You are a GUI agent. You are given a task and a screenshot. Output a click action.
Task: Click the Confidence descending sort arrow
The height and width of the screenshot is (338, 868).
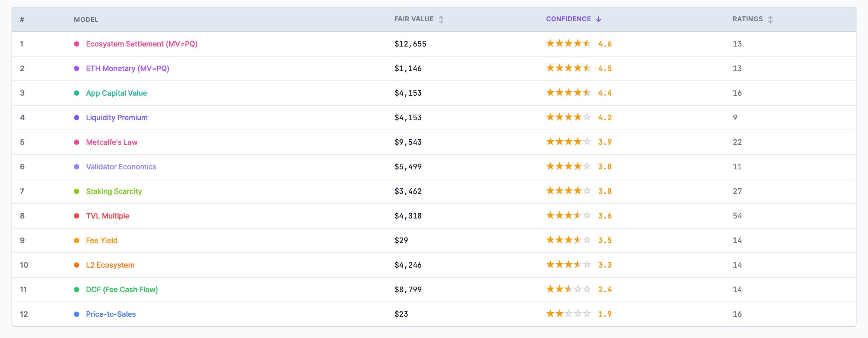(598, 19)
